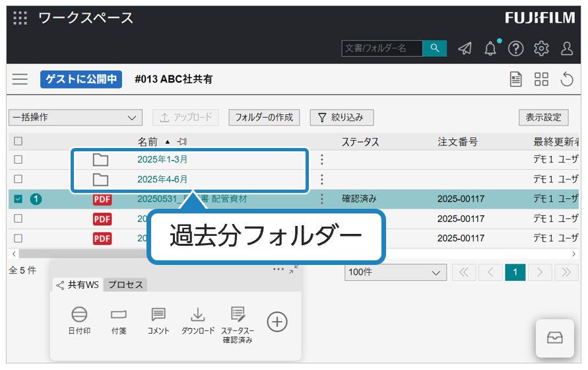Switch to thumbnail grid view icon

click(541, 79)
